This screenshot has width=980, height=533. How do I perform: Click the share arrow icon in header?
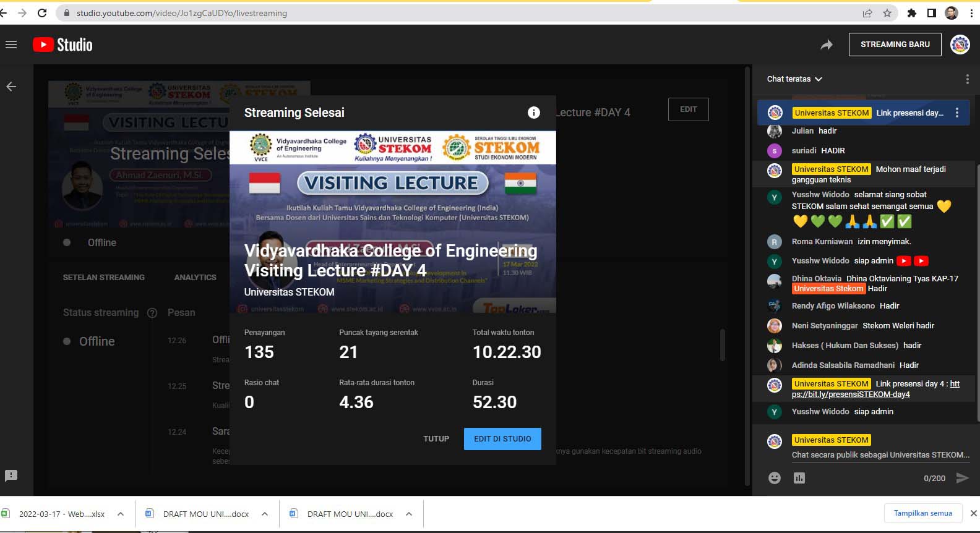coord(827,45)
